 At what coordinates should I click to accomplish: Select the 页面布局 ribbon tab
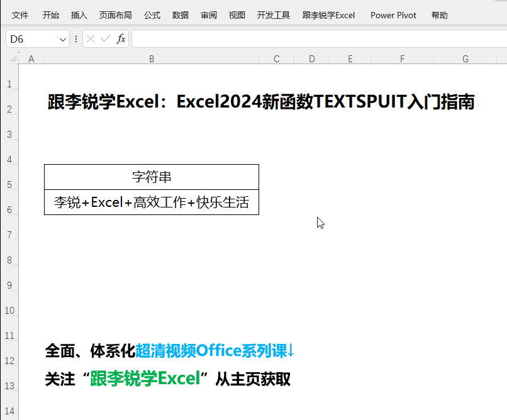pos(116,15)
